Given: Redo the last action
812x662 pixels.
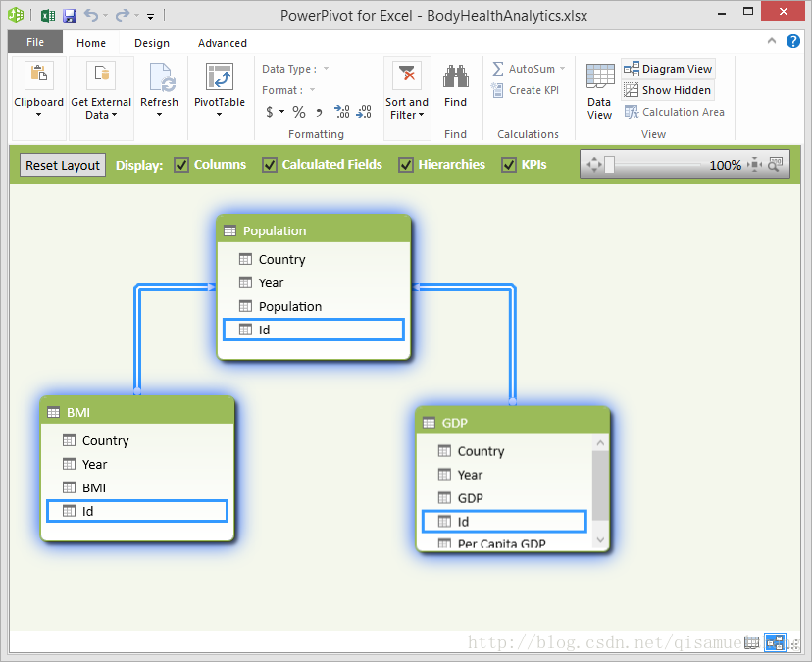Looking at the screenshot, I should pyautogui.click(x=123, y=15).
